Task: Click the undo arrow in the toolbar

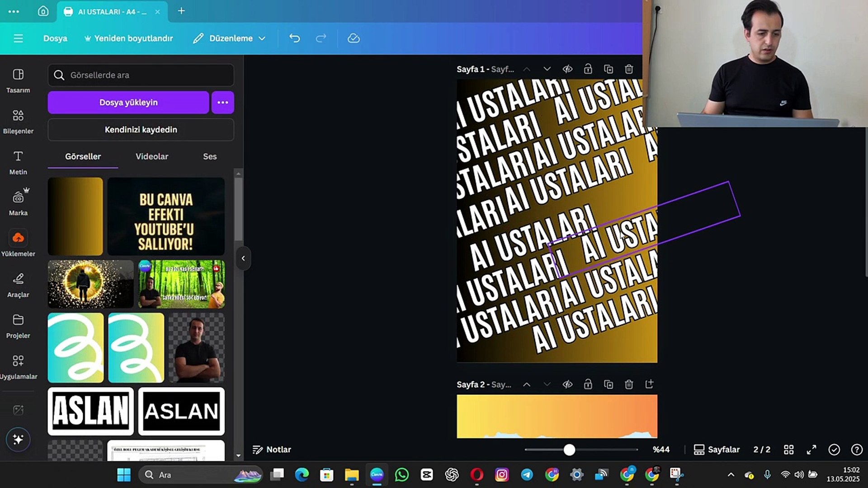Action: tap(294, 38)
